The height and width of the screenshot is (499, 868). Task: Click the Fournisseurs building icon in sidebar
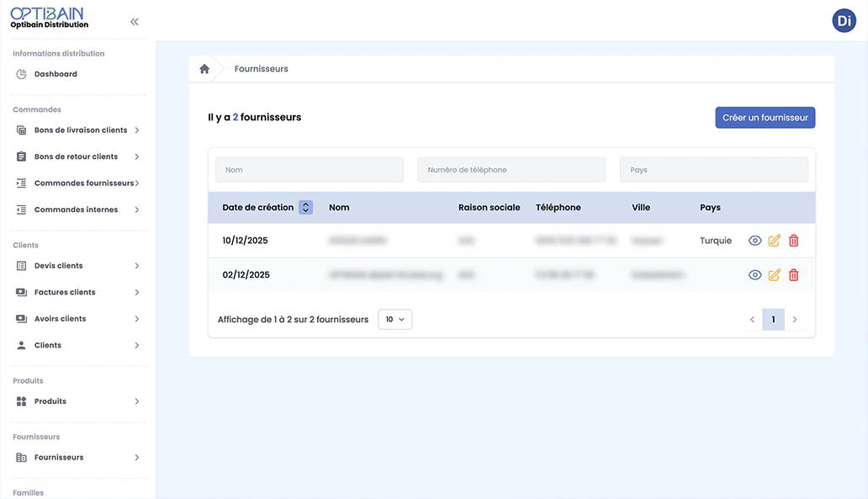pos(21,458)
